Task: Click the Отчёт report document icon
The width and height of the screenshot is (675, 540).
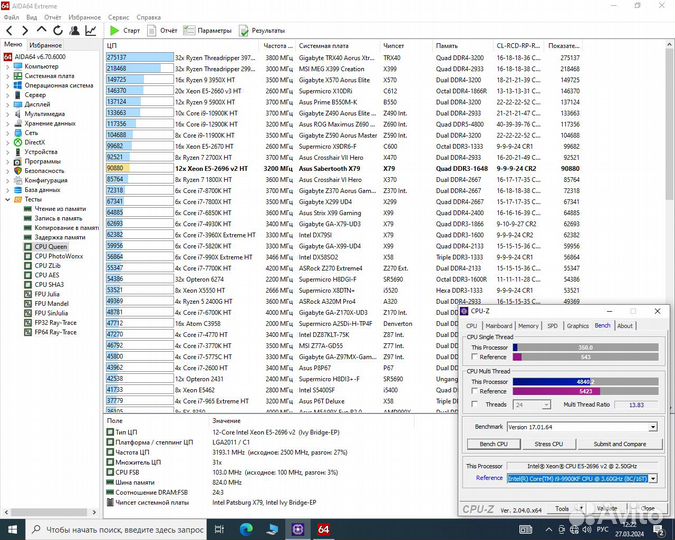Action: tap(152, 31)
